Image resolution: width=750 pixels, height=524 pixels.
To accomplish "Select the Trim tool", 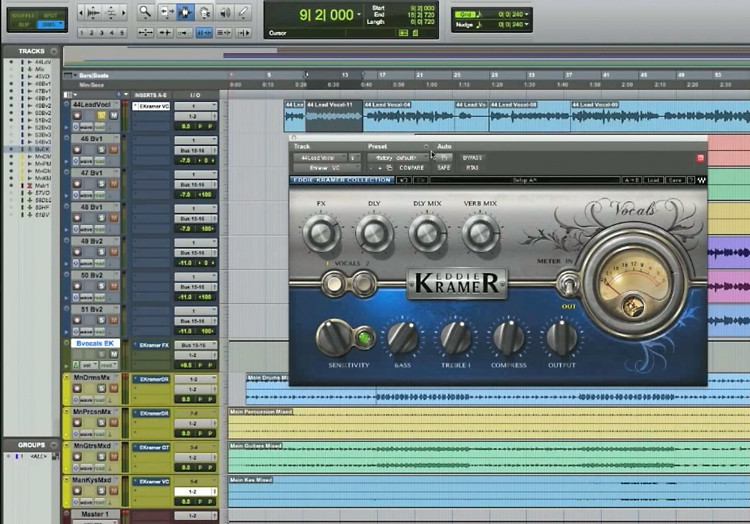I will click(166, 12).
